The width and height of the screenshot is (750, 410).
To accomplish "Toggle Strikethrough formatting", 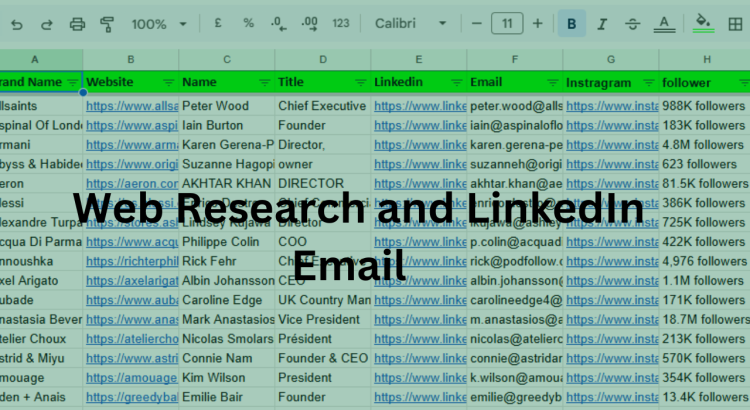I will coord(632,24).
